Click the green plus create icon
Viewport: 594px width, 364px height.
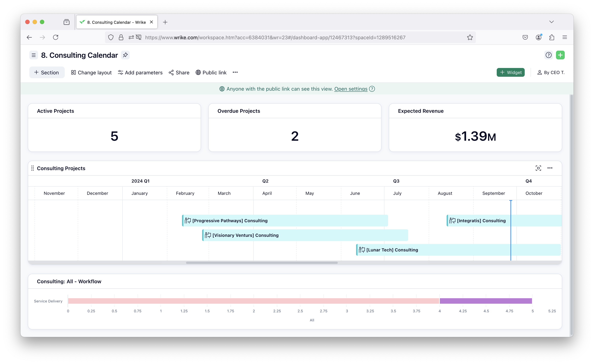pos(560,55)
